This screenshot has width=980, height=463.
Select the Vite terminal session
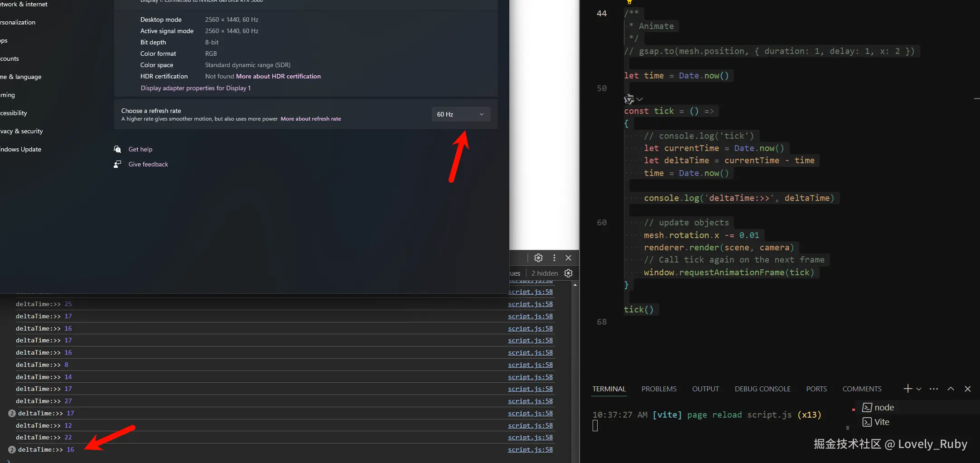(x=875, y=422)
